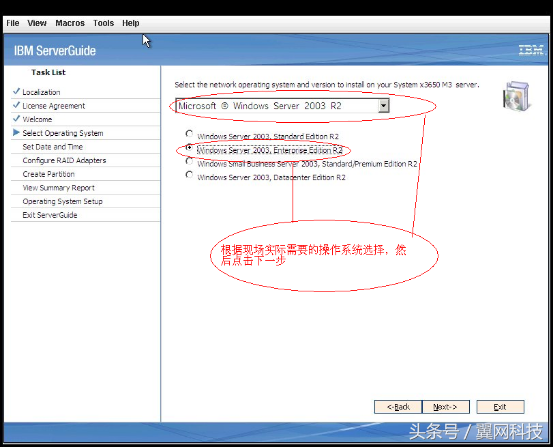The width and height of the screenshot is (554, 447).
Task: Click the Operating System Setup task
Action: [x=63, y=201]
